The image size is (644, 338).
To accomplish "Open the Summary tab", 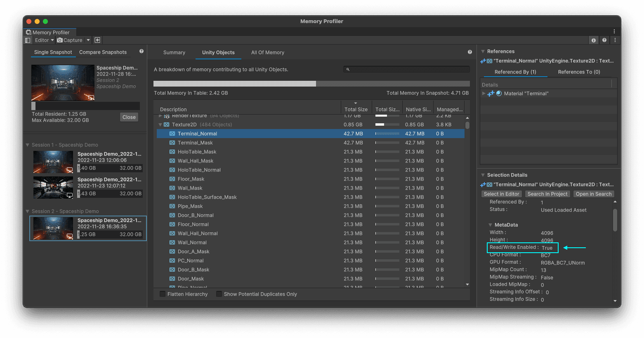I will pos(174,52).
